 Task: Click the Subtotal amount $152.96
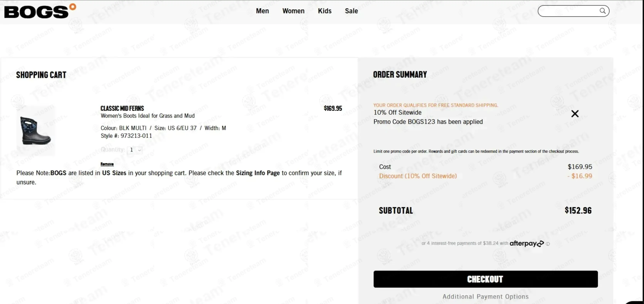578,211
